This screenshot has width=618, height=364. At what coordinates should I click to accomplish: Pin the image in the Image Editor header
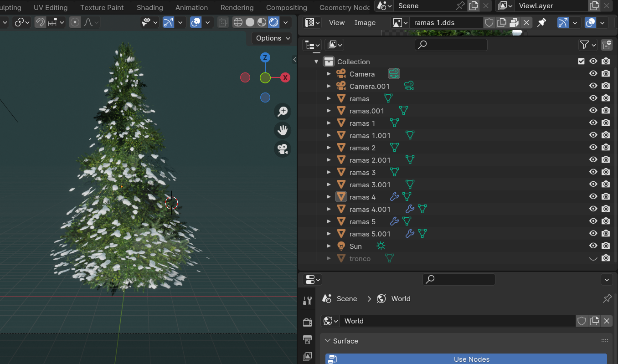pyautogui.click(x=541, y=23)
